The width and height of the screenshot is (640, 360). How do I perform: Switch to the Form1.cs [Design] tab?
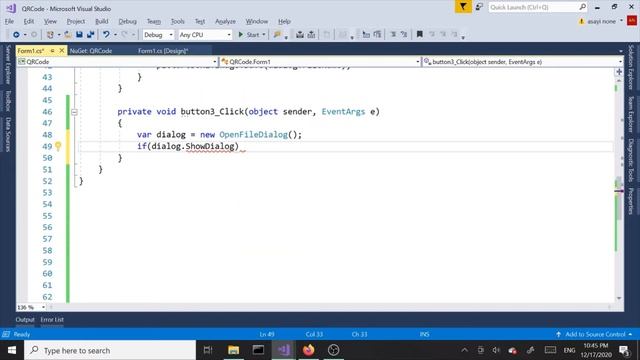pyautogui.click(x=163, y=51)
